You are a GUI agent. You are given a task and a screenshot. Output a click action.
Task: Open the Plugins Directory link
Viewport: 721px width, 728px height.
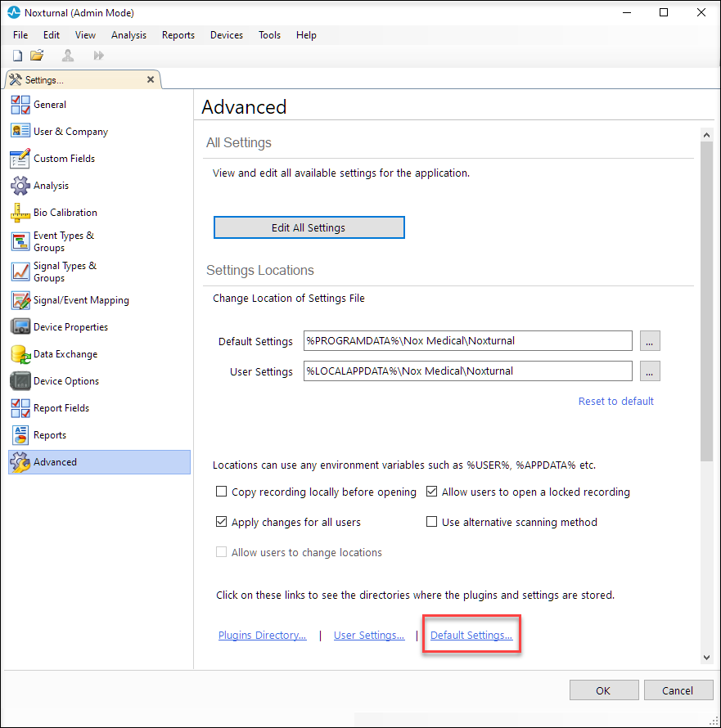pyautogui.click(x=262, y=635)
